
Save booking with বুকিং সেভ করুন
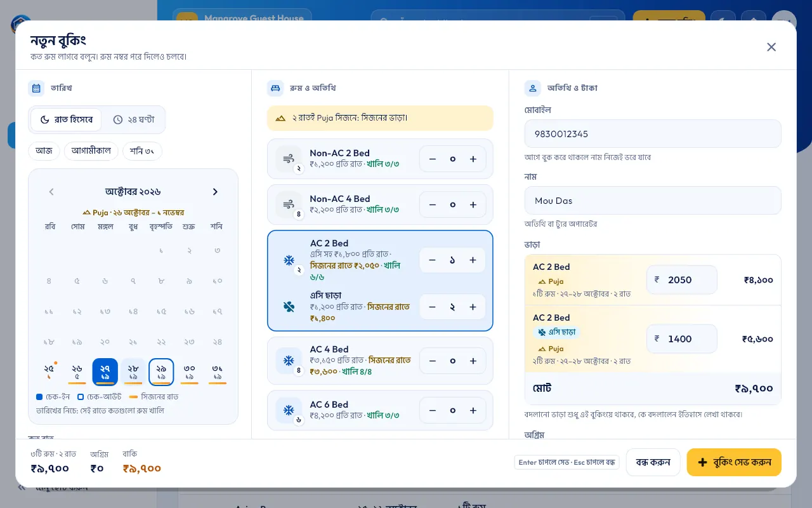(x=734, y=462)
